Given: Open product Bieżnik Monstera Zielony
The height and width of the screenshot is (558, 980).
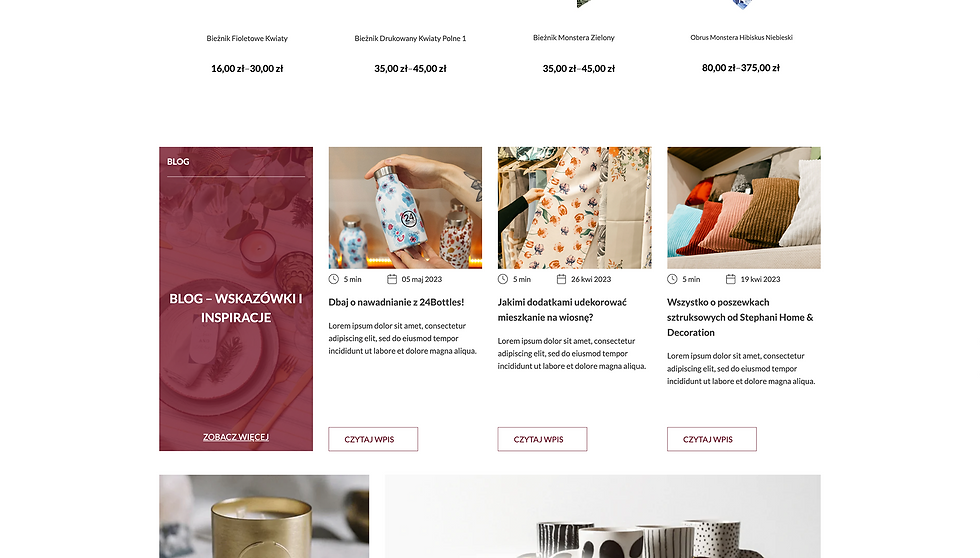Looking at the screenshot, I should coord(574,38).
